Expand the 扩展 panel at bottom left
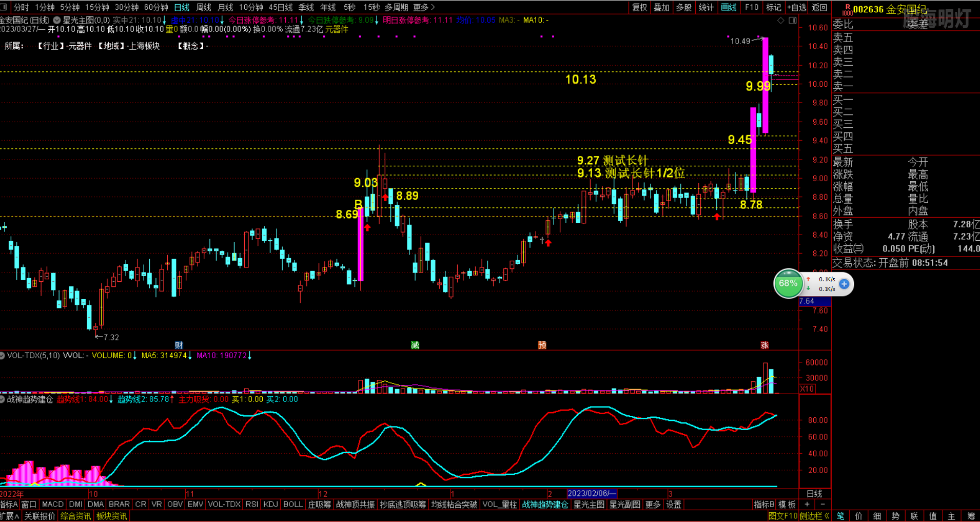Viewport: 980px width, 522px height. click(9, 516)
